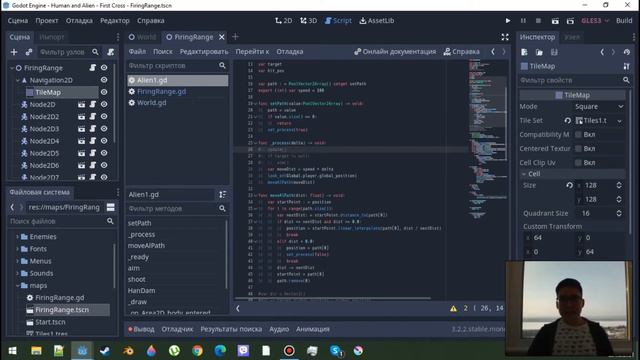This screenshot has width=640, height=360.
Task: Revert Tile Set property to default
Action: 568,121
